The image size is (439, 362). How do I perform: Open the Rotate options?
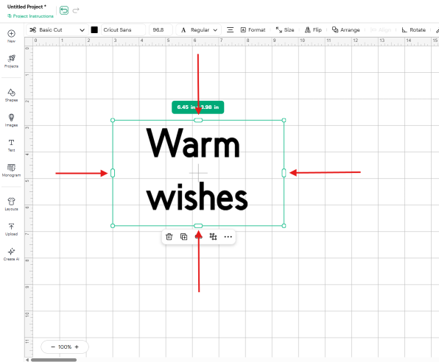pyautogui.click(x=414, y=30)
